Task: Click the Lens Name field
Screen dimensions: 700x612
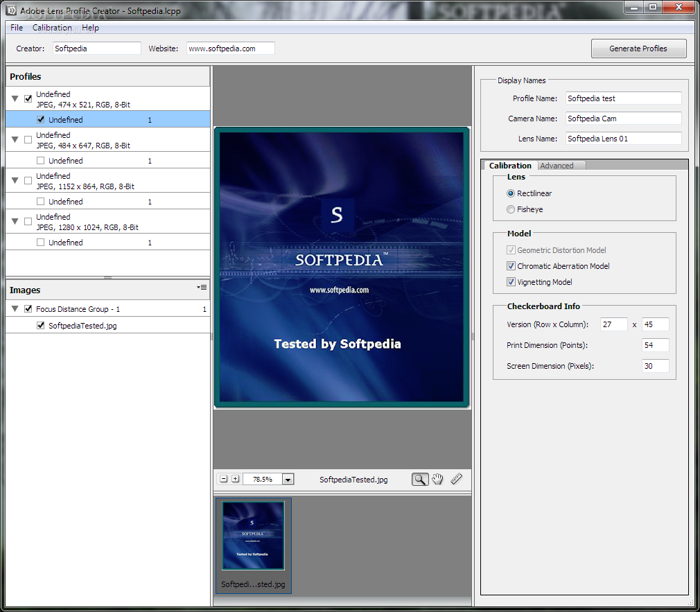Action: (x=624, y=139)
